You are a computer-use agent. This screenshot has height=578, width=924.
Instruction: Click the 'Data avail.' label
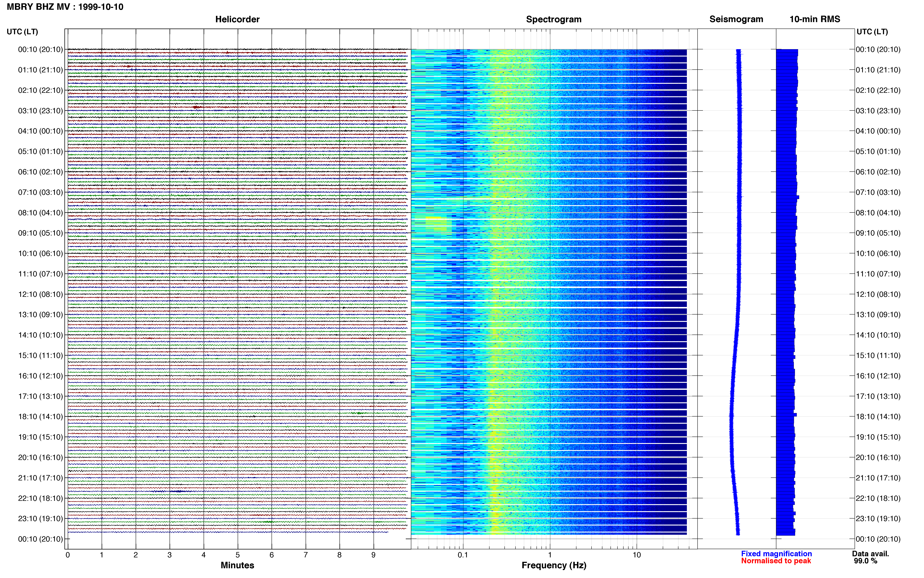(870, 554)
